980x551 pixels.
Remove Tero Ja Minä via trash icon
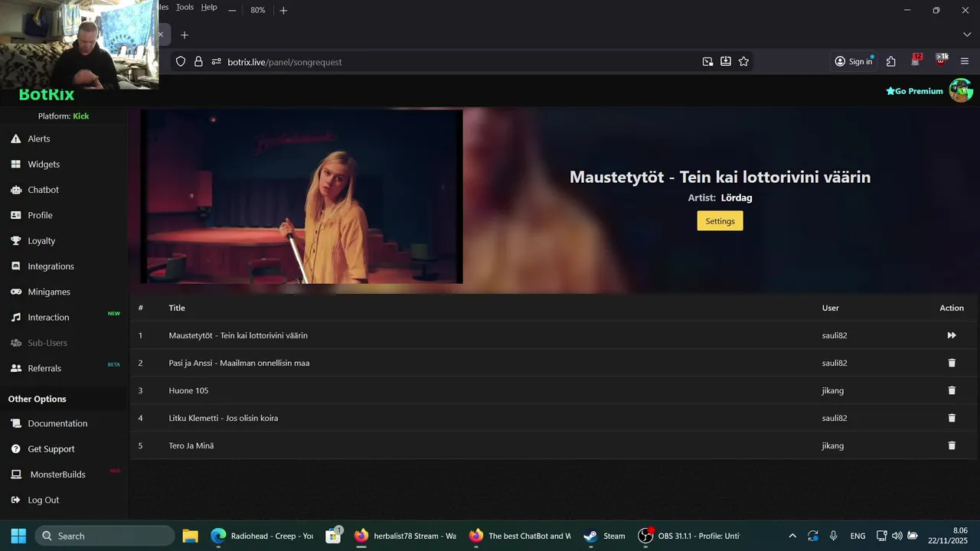click(952, 445)
